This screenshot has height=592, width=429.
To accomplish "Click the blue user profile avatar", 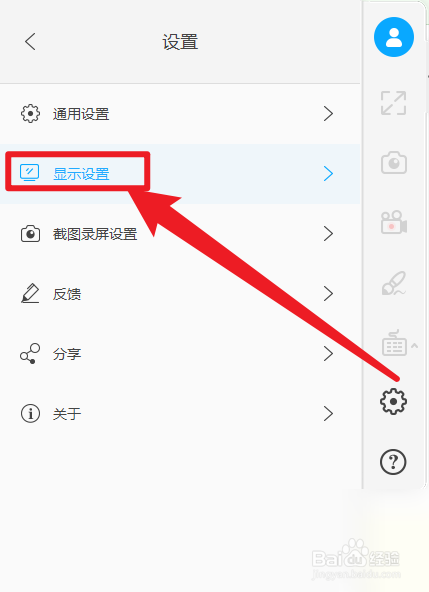I will (x=394, y=37).
